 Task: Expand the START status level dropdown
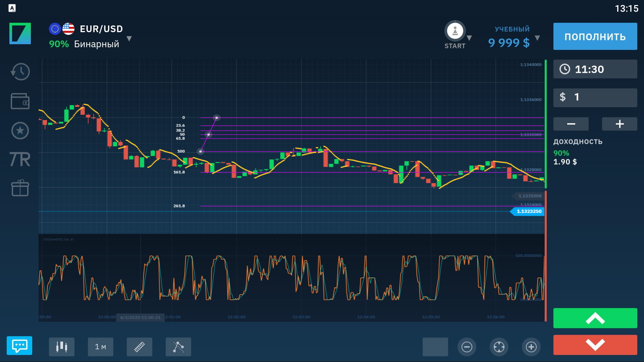click(470, 38)
